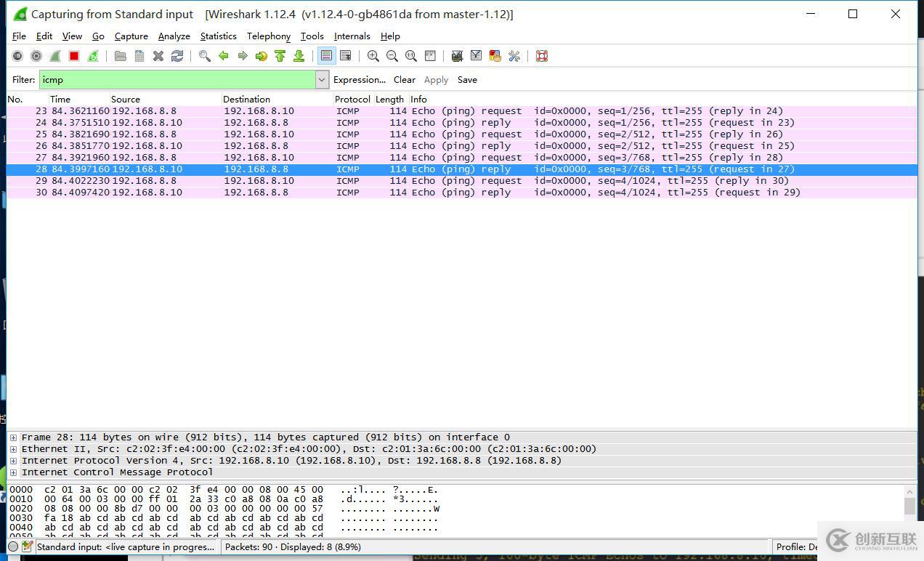Stop the running live capture
Viewport: 924px width, 561px height.
pyautogui.click(x=74, y=56)
